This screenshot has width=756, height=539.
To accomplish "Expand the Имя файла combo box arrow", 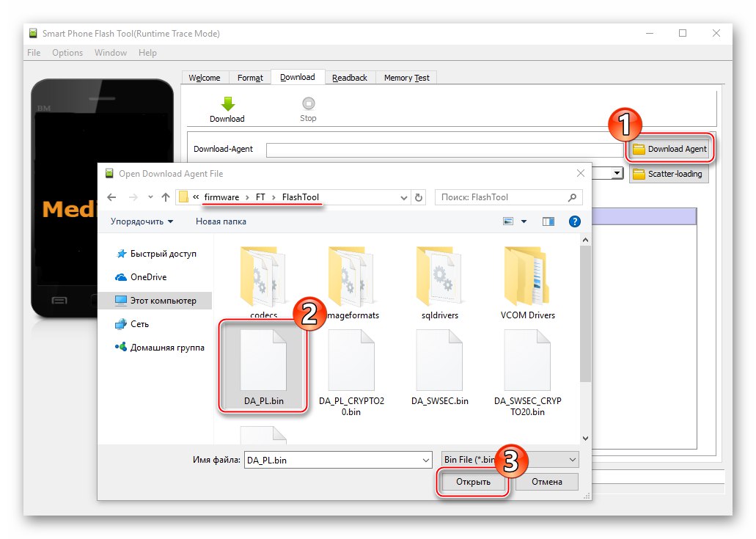I will pyautogui.click(x=426, y=460).
